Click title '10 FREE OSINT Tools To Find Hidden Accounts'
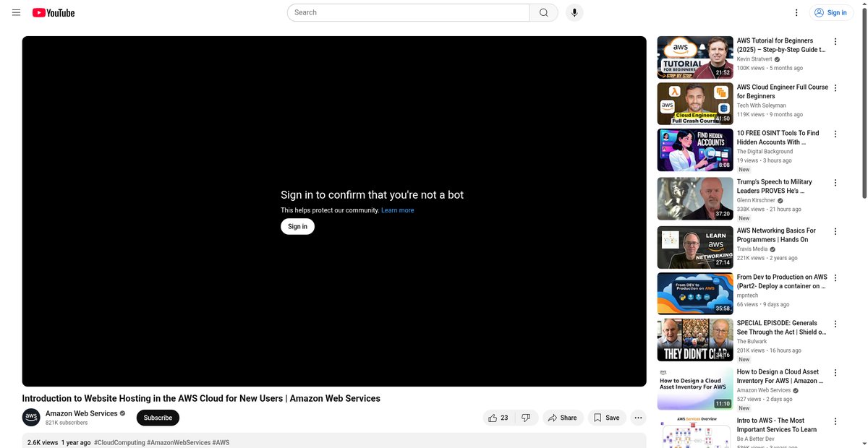The width and height of the screenshot is (868, 448). 778,138
